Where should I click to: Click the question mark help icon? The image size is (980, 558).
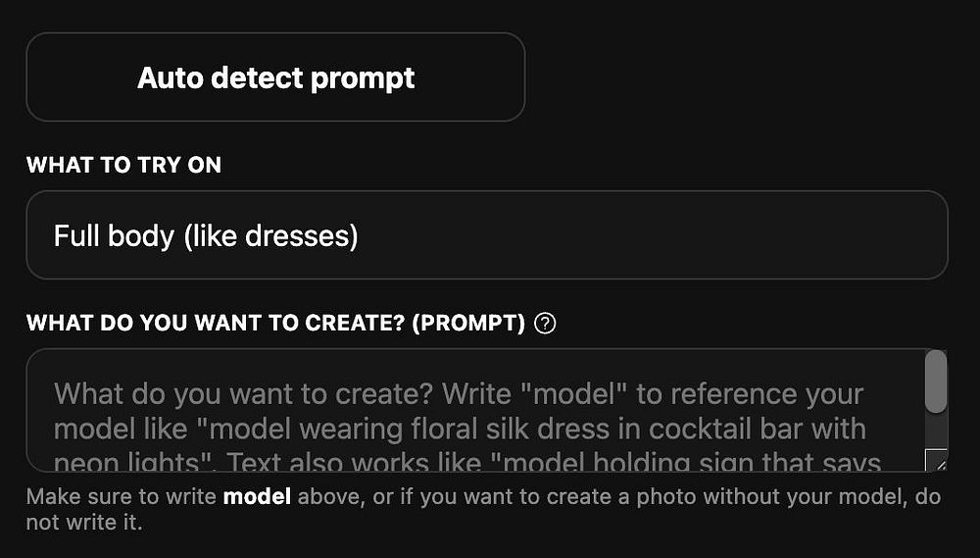(546, 324)
